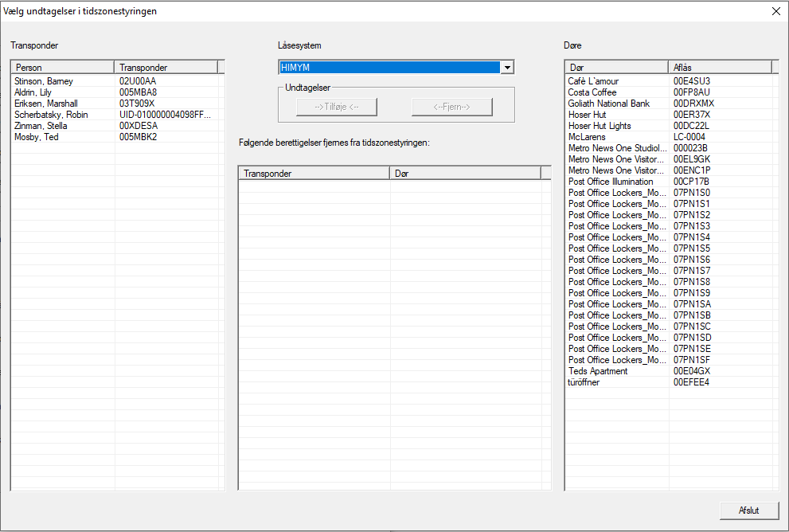Select the Costa Coffee door
Image resolution: width=789 pixels, height=532 pixels.
point(592,92)
